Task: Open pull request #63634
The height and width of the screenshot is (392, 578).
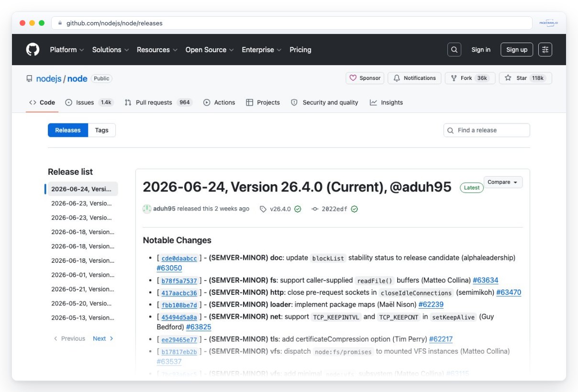Action: click(x=486, y=280)
